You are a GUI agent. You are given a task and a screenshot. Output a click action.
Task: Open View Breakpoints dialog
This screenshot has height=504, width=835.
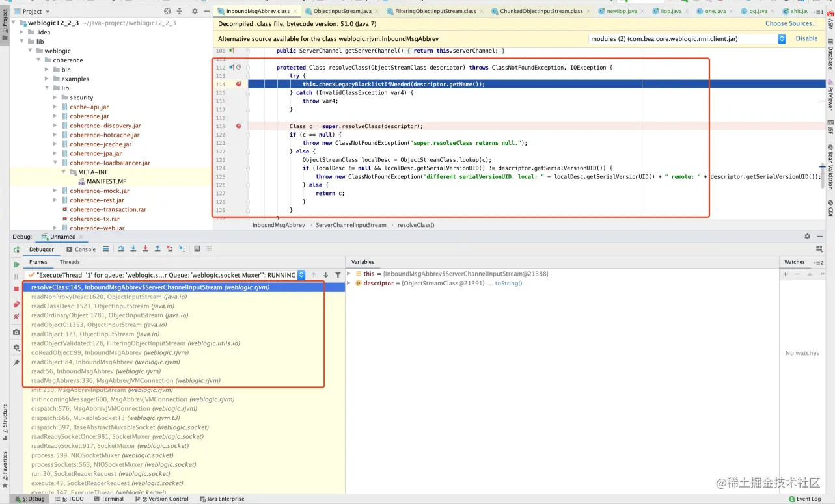16,304
